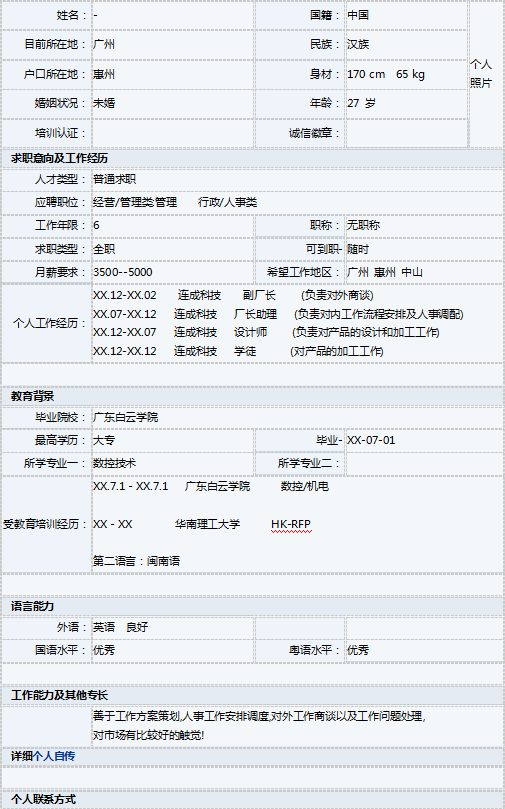Click the 副厂长 work history line
Image resolution: width=505 pixels, height=809 pixels.
click(x=233, y=295)
